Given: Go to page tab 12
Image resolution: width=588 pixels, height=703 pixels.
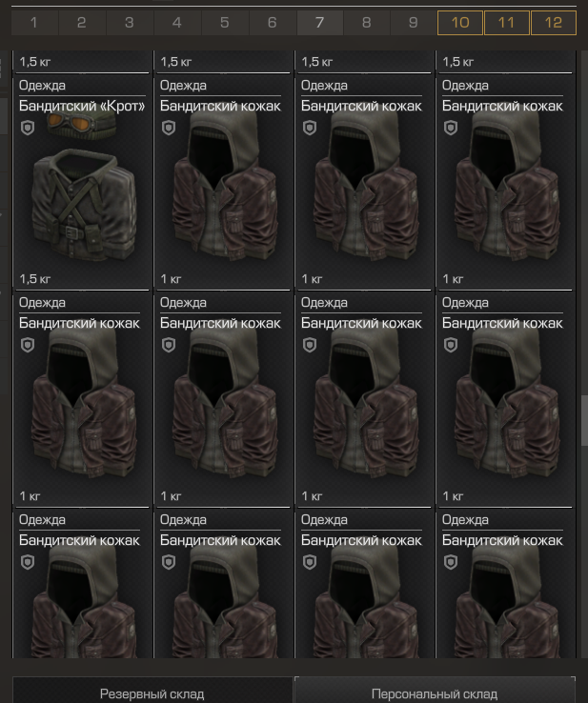Looking at the screenshot, I should tap(554, 23).
